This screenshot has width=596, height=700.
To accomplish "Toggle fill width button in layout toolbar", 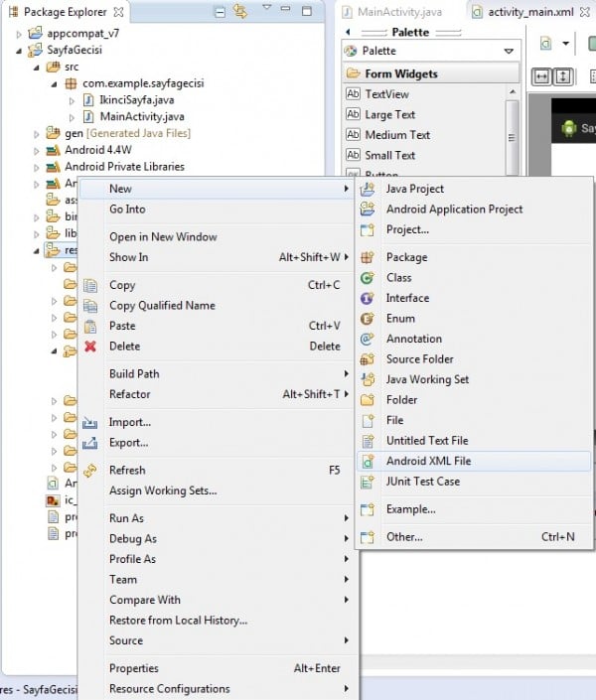I will pos(541,76).
